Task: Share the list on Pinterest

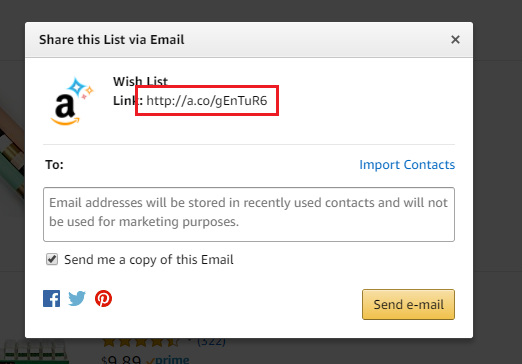Action: (x=103, y=298)
